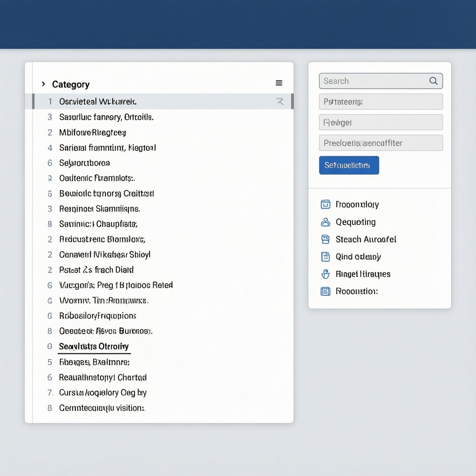Click the person icon beside Qequeting
Screen dimensions: 476x476
(325, 222)
